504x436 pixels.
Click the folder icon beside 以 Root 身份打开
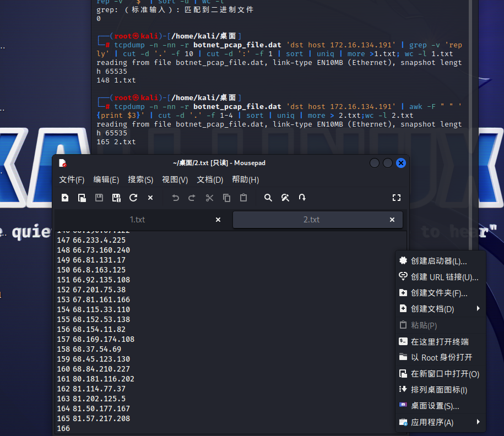(403, 357)
